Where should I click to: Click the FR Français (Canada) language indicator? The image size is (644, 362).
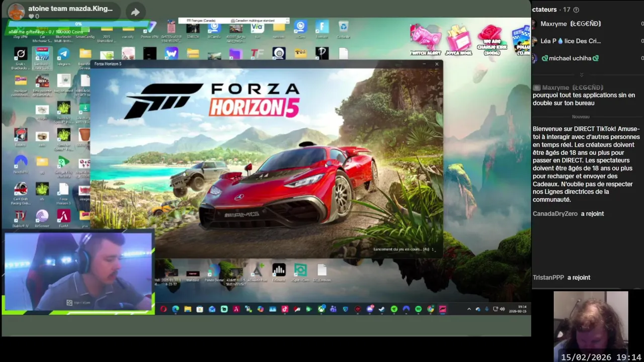coord(201,21)
